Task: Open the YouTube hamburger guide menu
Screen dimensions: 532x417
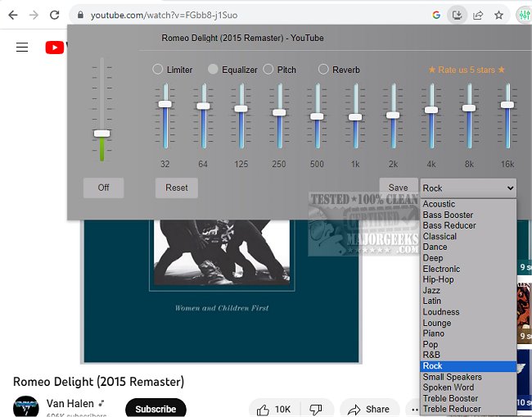Action: coord(22,48)
